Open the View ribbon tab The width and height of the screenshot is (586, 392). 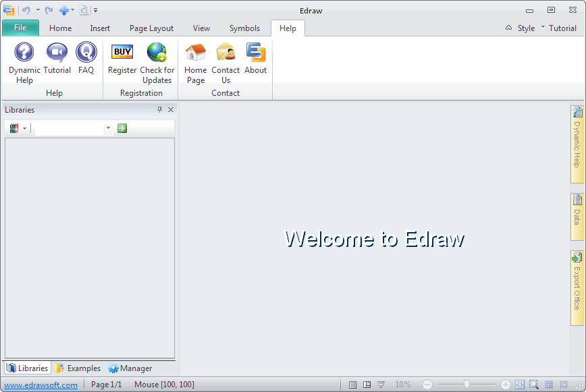point(201,28)
